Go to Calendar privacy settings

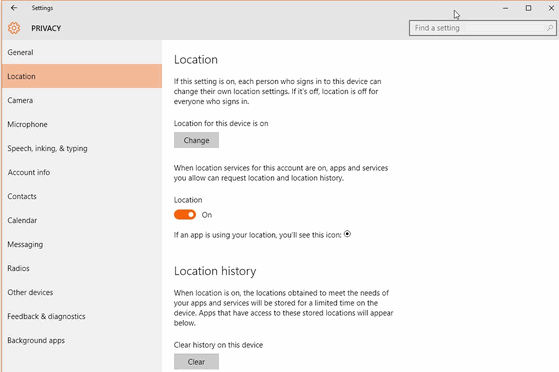tap(82, 220)
